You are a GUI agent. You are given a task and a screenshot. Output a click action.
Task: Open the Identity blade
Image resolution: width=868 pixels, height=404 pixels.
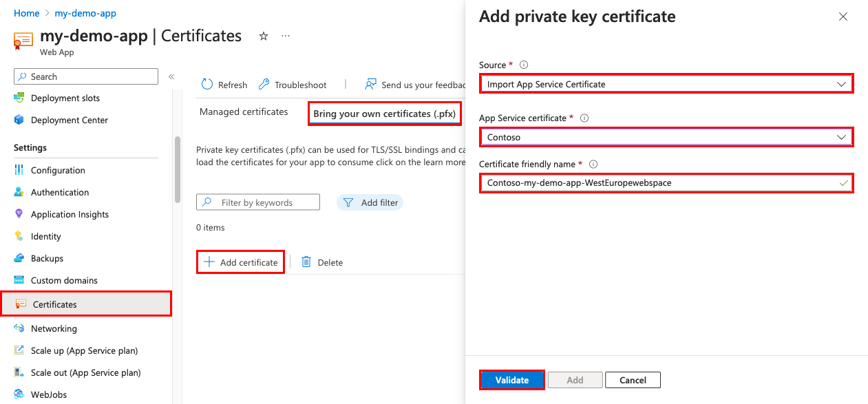[44, 236]
